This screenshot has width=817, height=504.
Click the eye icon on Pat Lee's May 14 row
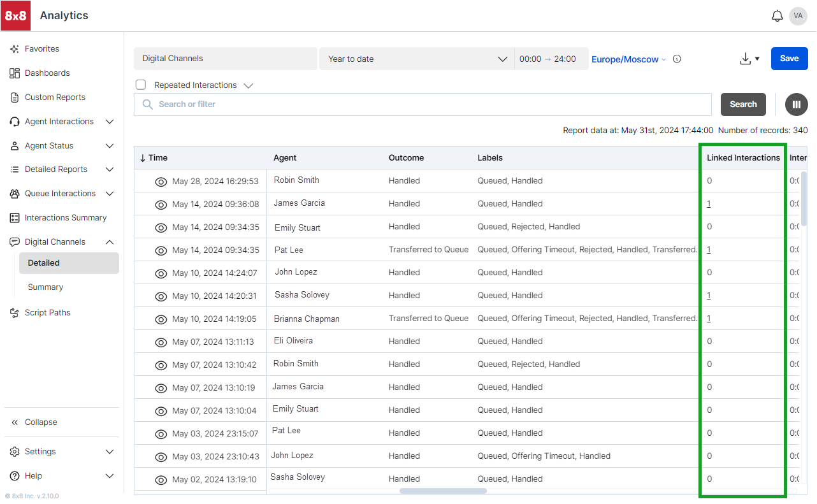(x=161, y=250)
